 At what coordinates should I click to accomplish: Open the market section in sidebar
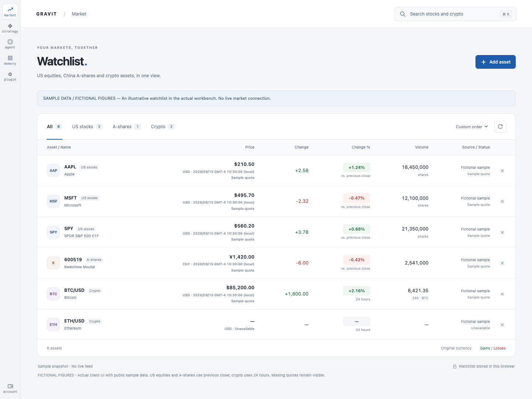point(10,11)
